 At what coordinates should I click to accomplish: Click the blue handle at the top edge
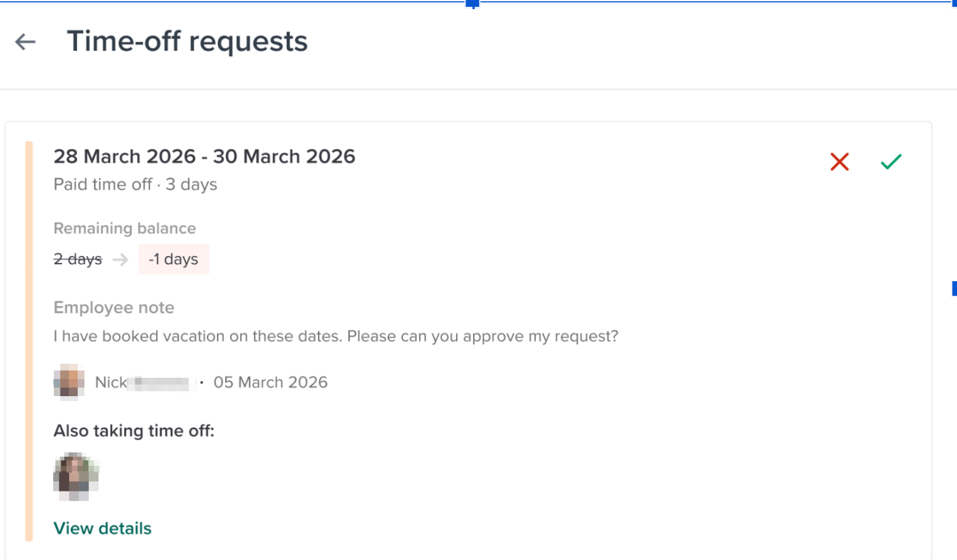coord(472,4)
